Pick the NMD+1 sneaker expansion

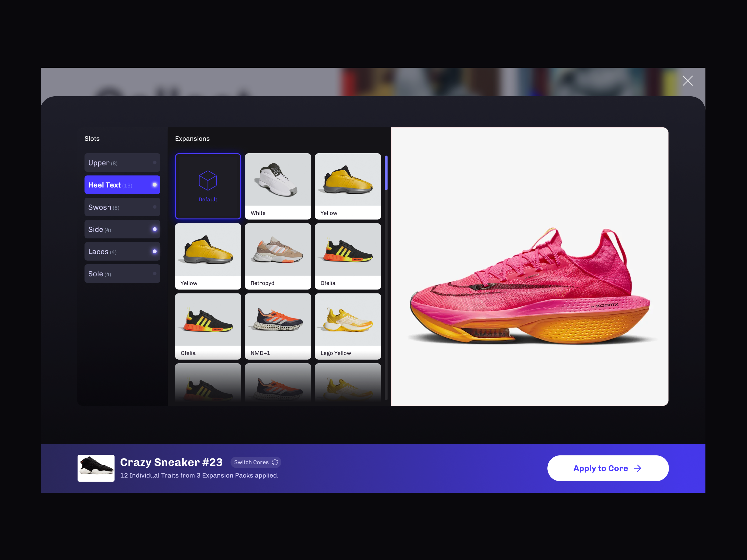[x=278, y=326]
